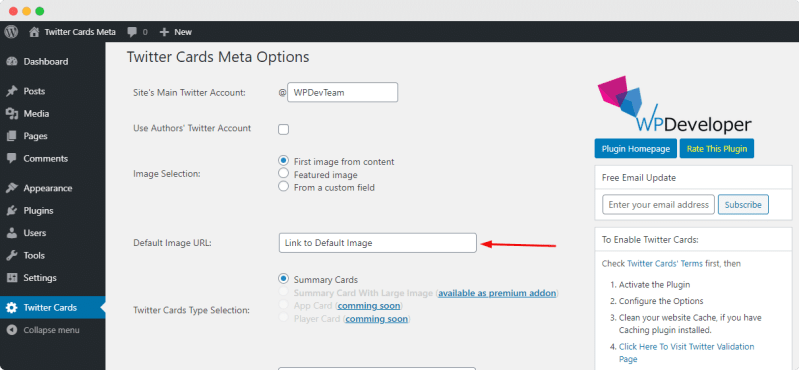Click Plugin Homepage button
799x370 pixels.
pyautogui.click(x=635, y=149)
